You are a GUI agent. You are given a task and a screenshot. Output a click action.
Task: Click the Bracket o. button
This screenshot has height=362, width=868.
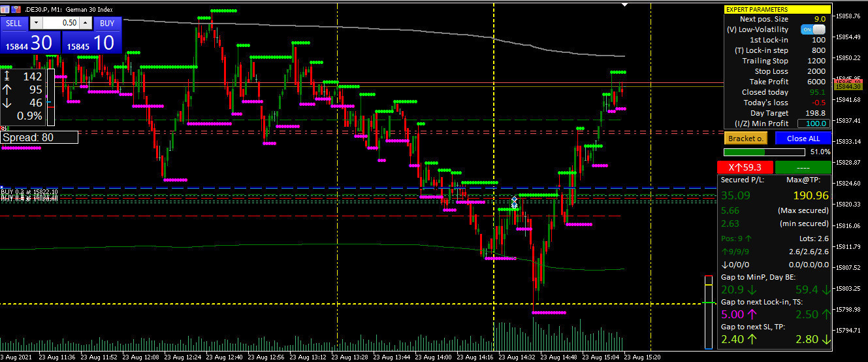746,139
